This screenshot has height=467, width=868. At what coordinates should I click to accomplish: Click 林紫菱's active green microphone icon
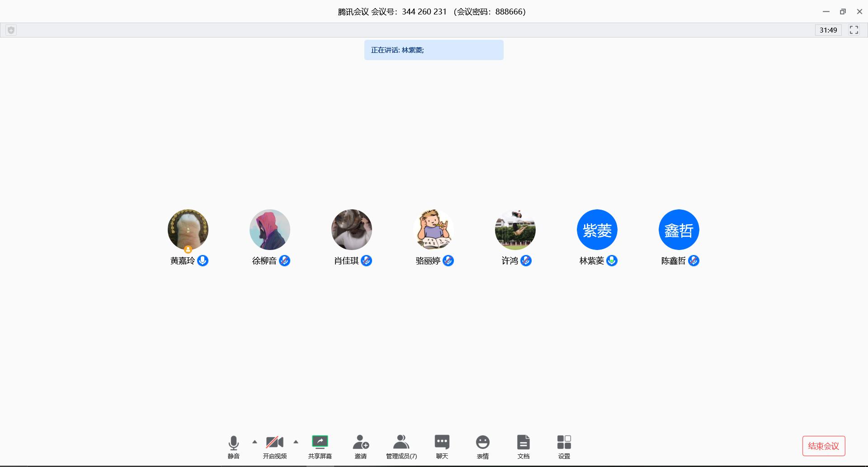[x=612, y=261]
